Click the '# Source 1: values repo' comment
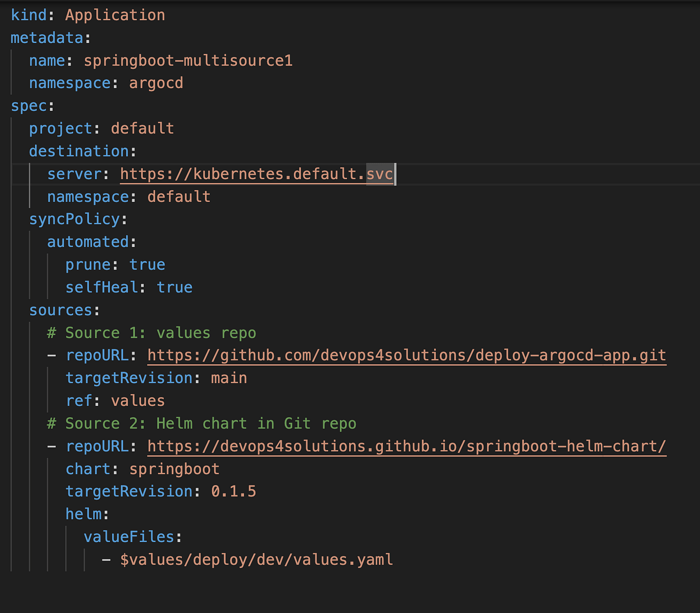Screen dimensions: 700x613 click(152, 333)
